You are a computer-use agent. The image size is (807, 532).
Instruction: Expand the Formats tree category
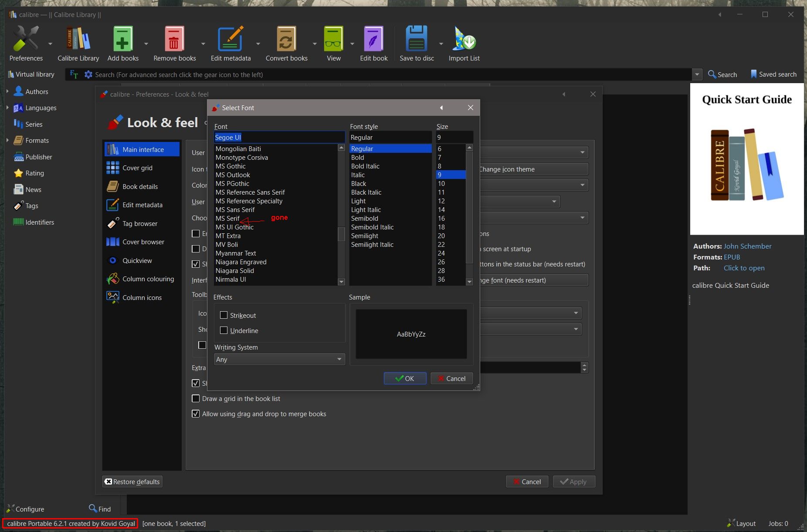click(x=7, y=140)
